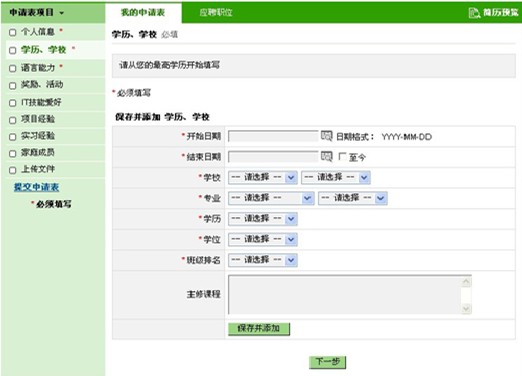
Task: Open the first 学校 dropdown
Action: click(263, 177)
